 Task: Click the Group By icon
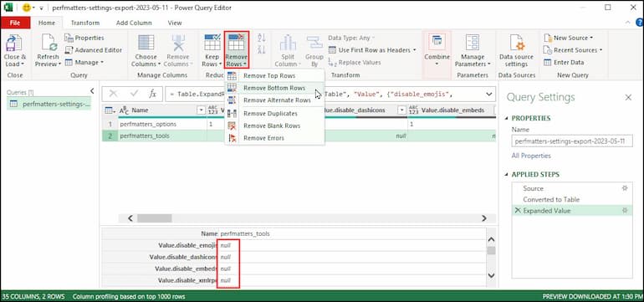click(x=314, y=44)
